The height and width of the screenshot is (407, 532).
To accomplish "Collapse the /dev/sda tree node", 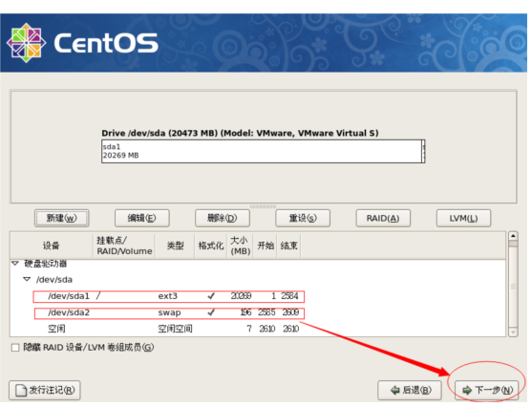I will coord(27,279).
